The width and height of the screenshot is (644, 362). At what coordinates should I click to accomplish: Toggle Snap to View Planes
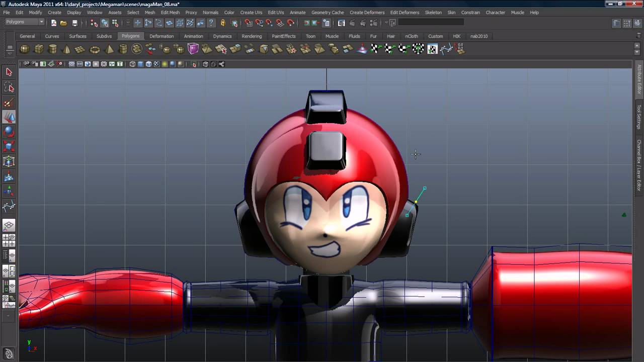[x=280, y=23]
